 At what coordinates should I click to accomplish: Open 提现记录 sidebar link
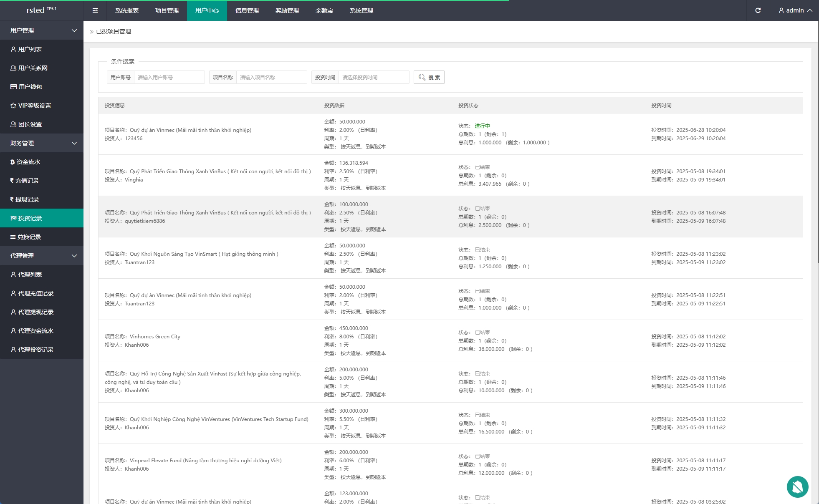[27, 199]
